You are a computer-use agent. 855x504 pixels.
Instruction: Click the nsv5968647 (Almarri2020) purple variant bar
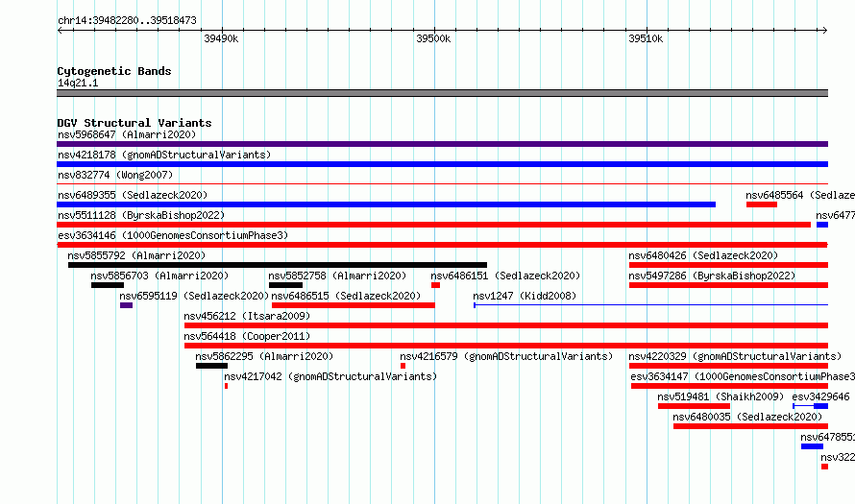442,144
